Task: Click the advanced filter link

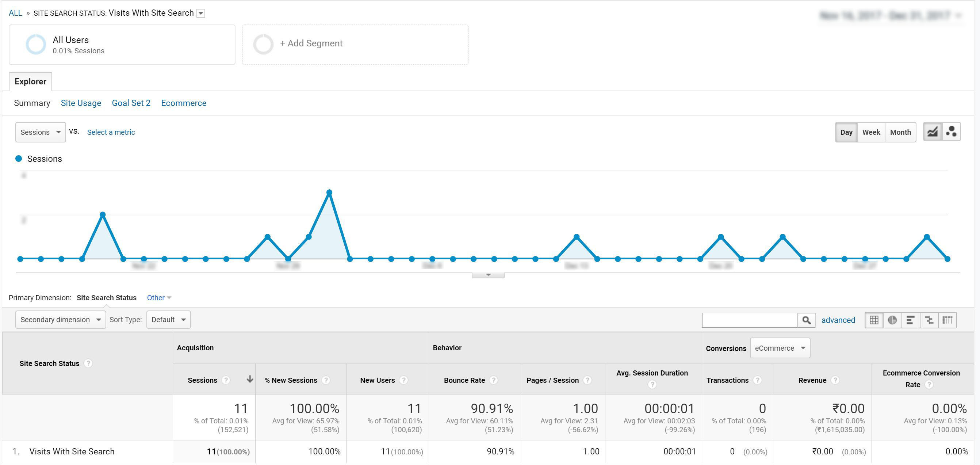Action: [838, 320]
